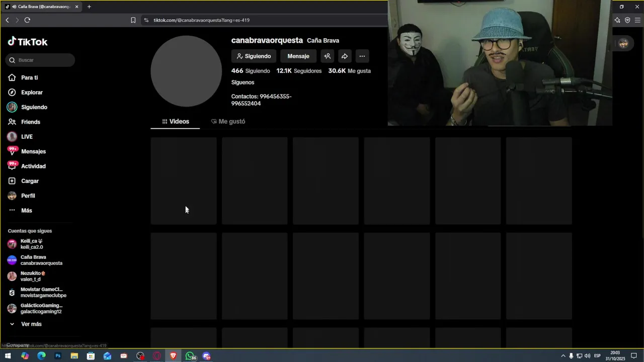Click the TikTok logo

pyautogui.click(x=28, y=42)
